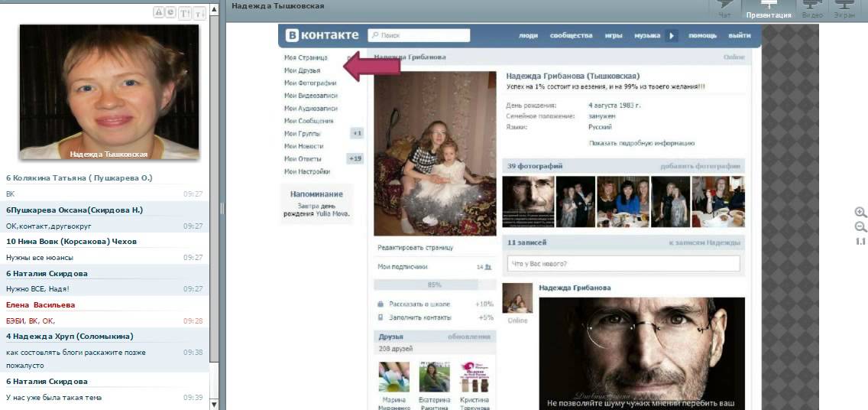The width and height of the screenshot is (868, 410).
Task: Switch to the Видео tab
Action: (812, 10)
